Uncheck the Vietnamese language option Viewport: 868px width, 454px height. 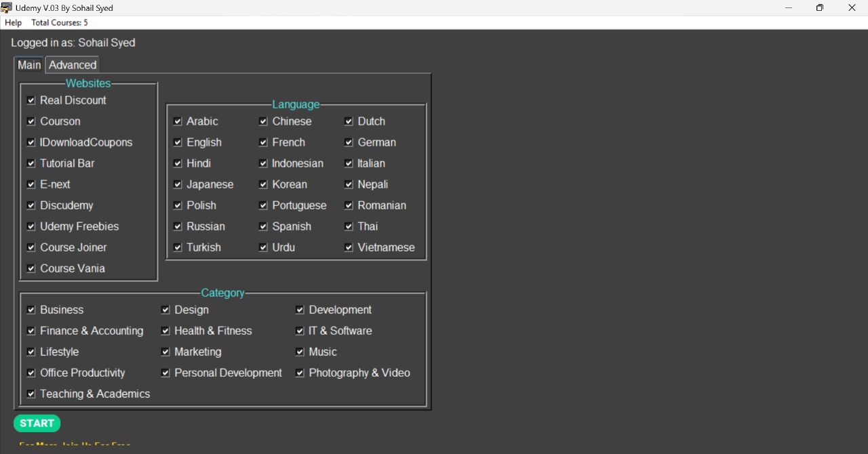[x=349, y=247]
